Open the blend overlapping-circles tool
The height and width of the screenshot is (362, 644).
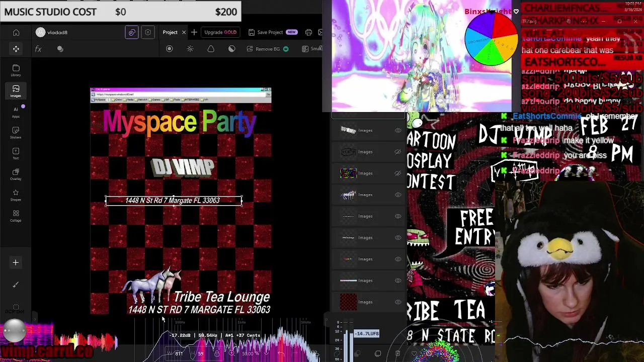tap(60, 49)
